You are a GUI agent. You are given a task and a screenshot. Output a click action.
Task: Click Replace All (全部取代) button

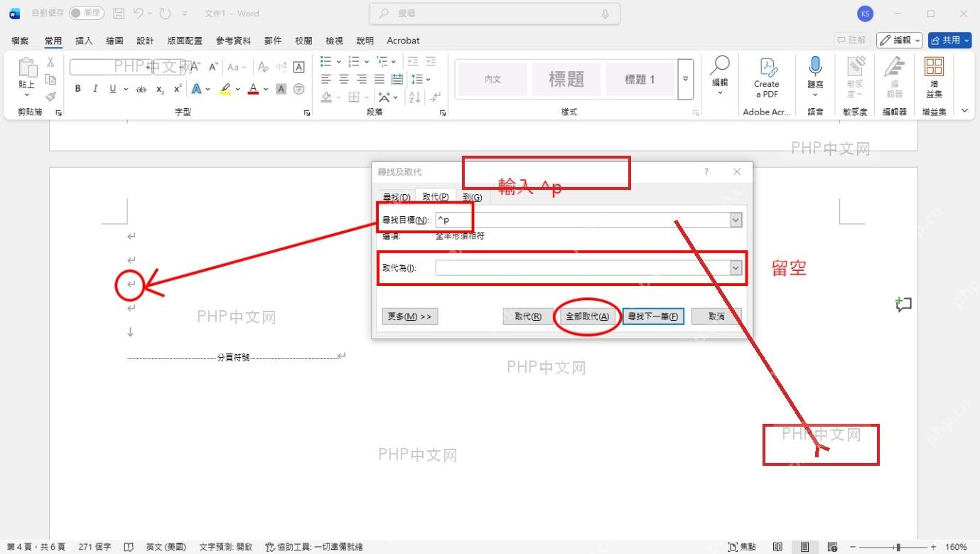587,316
